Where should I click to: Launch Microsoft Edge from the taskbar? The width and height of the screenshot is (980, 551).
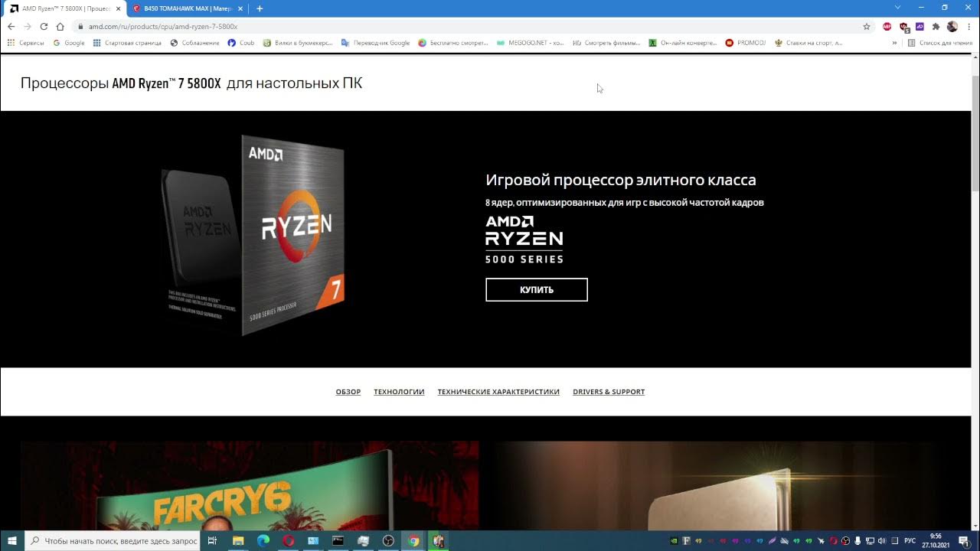pyautogui.click(x=263, y=540)
